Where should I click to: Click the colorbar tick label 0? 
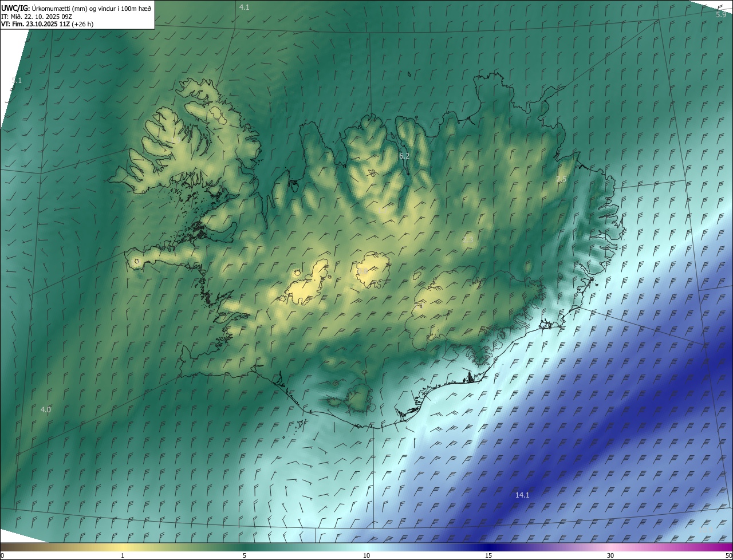pos(2,555)
